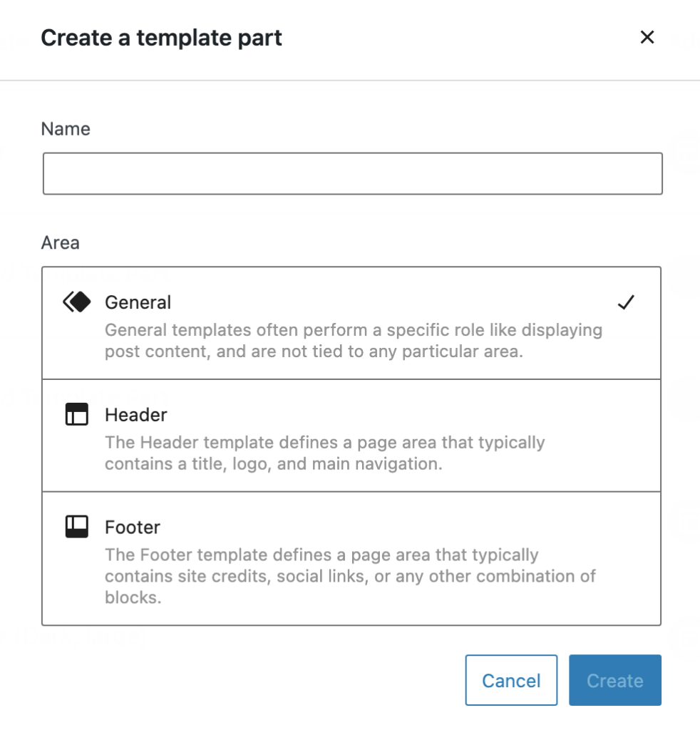Click the Name label above the field
The image size is (700, 730).
pyautogui.click(x=67, y=129)
